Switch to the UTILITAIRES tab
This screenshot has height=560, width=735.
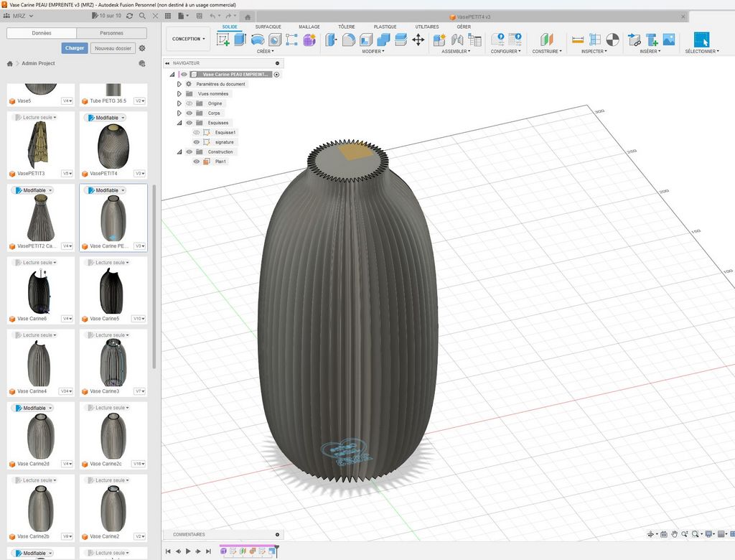[x=427, y=27]
